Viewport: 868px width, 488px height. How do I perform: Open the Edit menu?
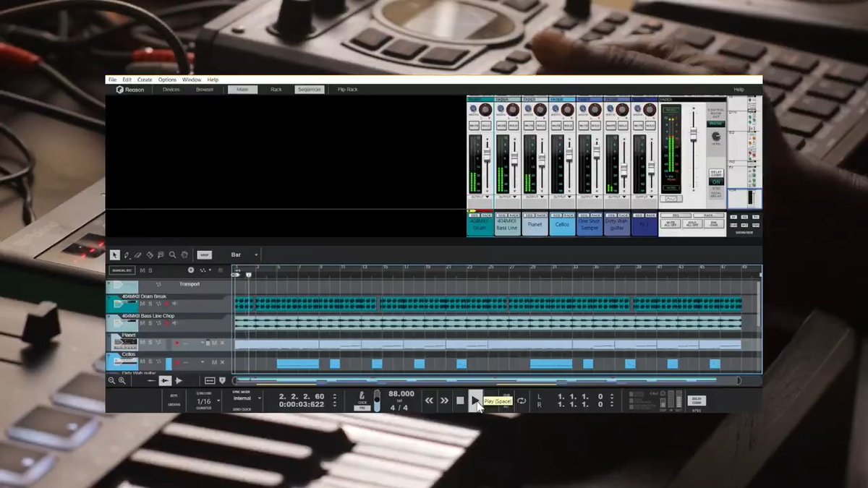(127, 80)
